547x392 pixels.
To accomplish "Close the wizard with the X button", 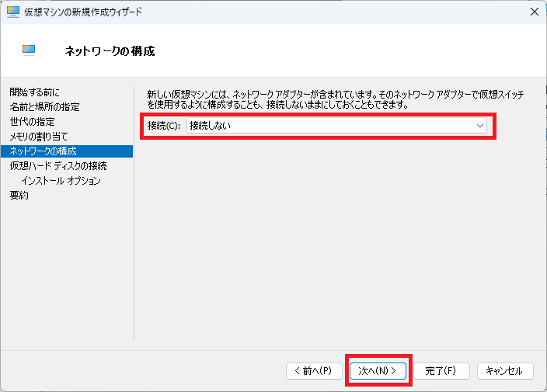I will coord(534,12).
